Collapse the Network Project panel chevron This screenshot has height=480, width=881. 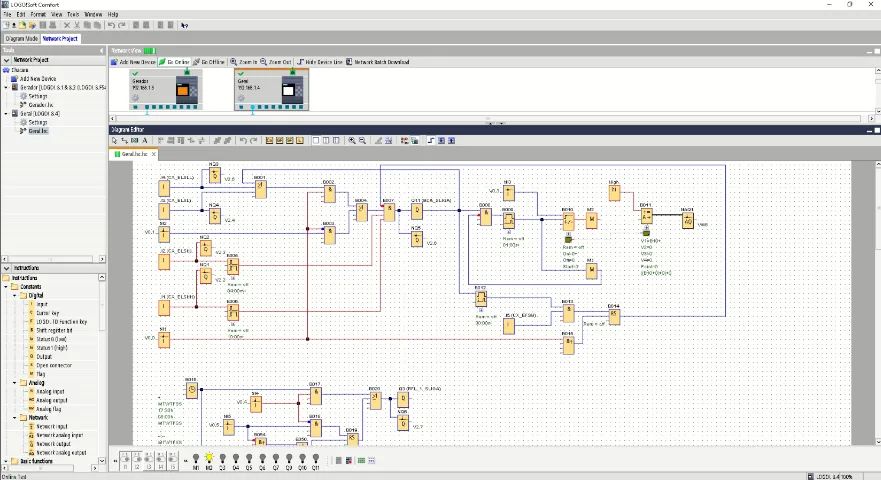(x=6, y=60)
